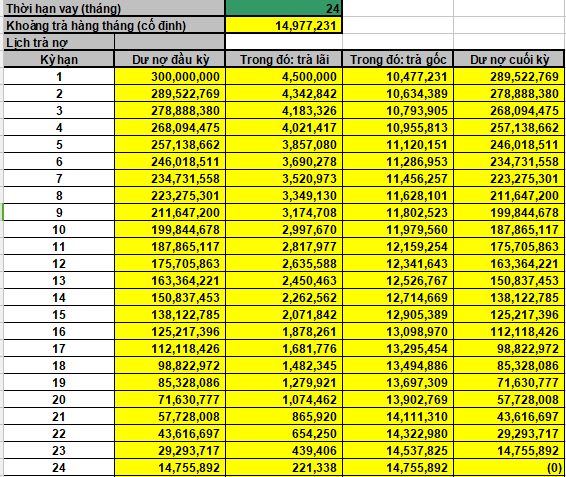Select interest cell 4,500,000 in period 1

(x=284, y=77)
